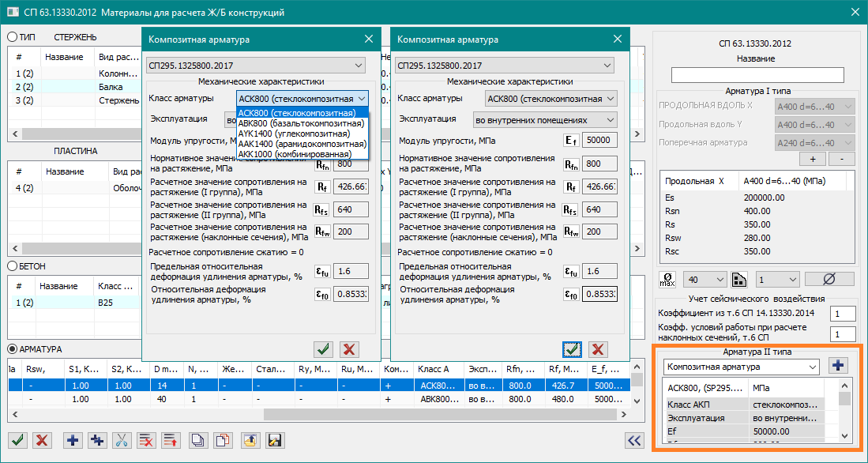
Task: Select the ТИП radio button
Action: point(13,37)
